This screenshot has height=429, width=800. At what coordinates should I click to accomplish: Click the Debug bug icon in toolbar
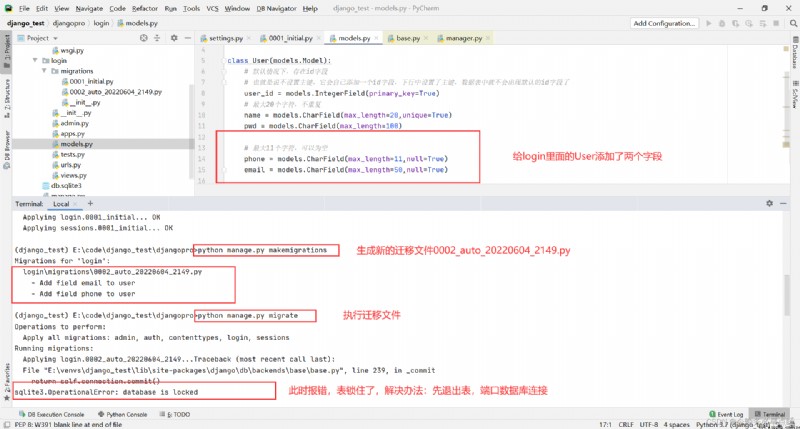722,23
